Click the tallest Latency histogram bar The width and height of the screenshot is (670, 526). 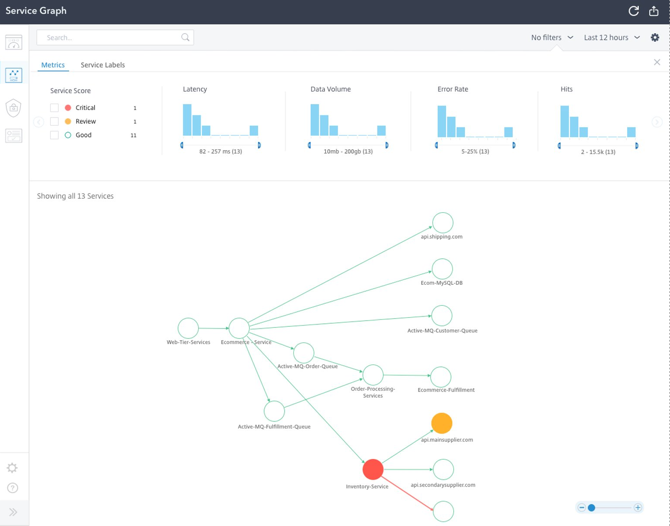coord(187,120)
